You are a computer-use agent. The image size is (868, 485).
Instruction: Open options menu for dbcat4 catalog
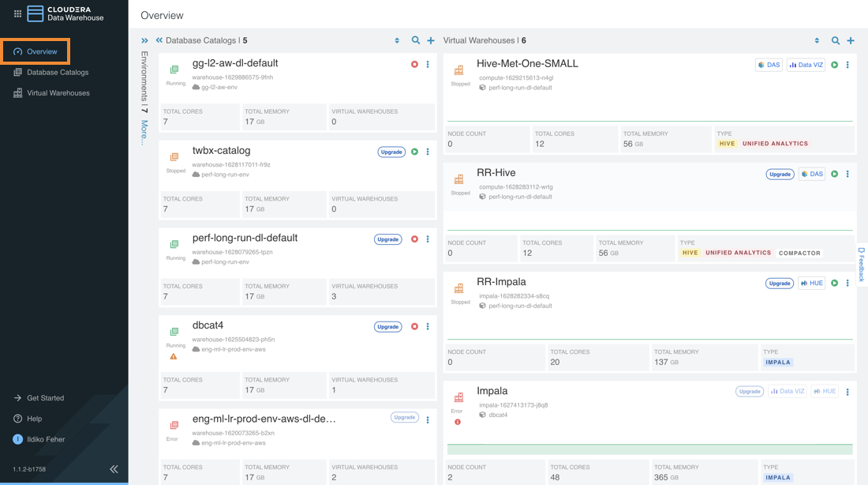point(428,326)
